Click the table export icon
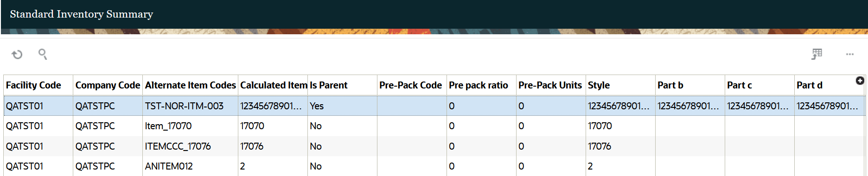The height and width of the screenshot is (176, 868). point(817,54)
